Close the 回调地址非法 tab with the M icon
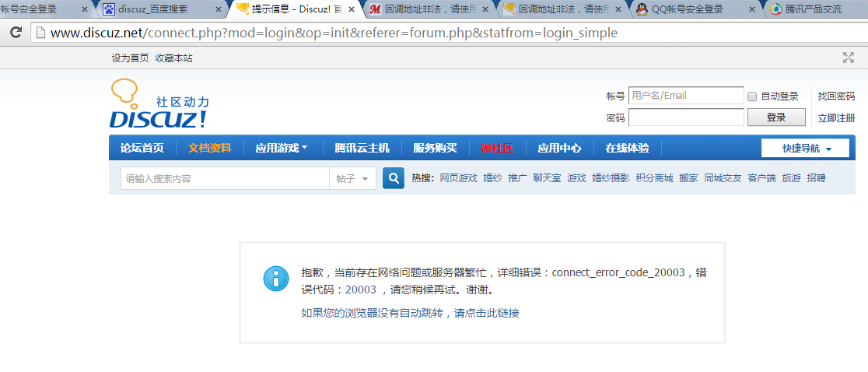The height and width of the screenshot is (372, 868). (x=485, y=9)
